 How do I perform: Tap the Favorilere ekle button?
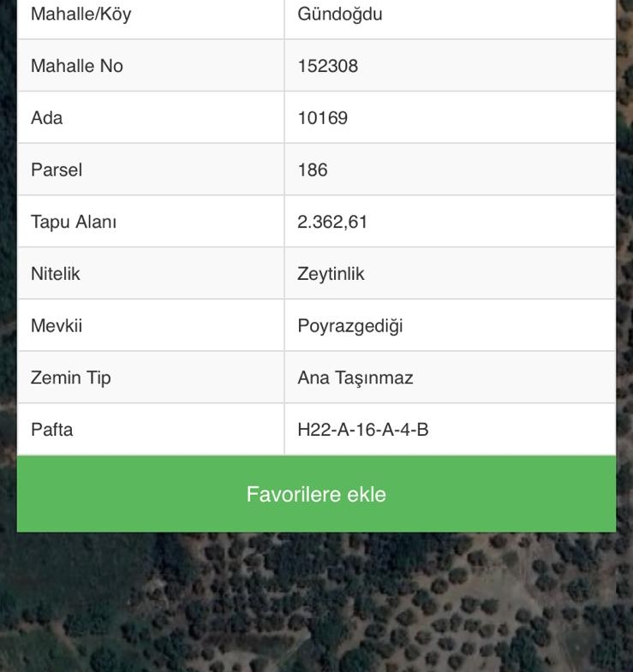click(316, 494)
